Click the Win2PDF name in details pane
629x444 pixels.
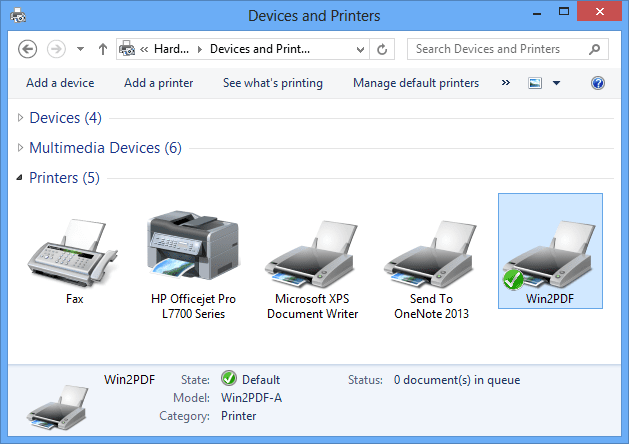(x=130, y=380)
